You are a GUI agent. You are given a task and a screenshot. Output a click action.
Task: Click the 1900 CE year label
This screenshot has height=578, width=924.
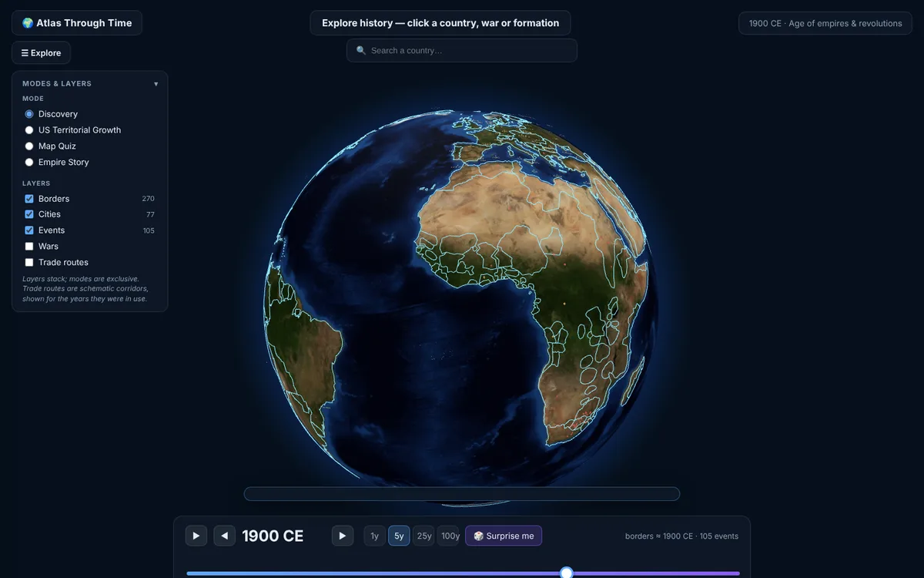tap(273, 536)
